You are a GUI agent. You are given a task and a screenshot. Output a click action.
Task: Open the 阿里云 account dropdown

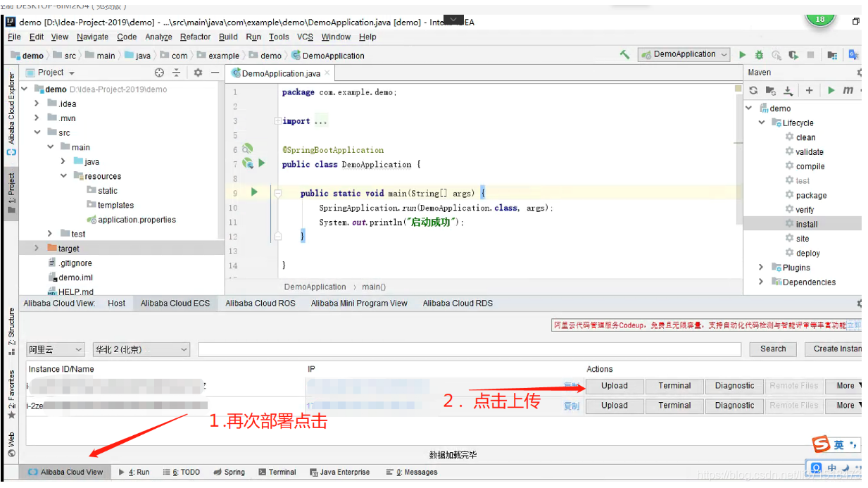point(56,349)
